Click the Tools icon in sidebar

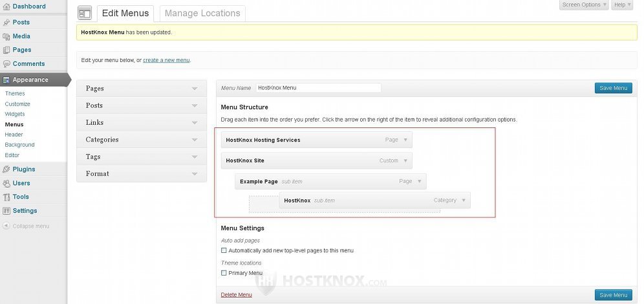pos(6,197)
